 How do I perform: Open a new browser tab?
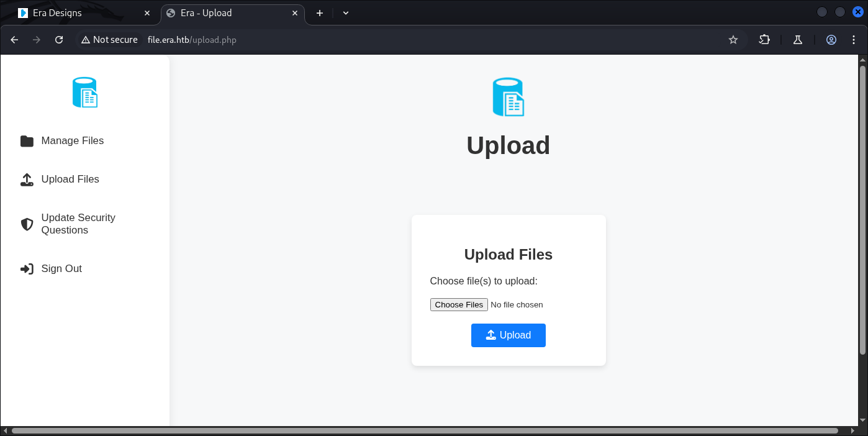tap(320, 13)
